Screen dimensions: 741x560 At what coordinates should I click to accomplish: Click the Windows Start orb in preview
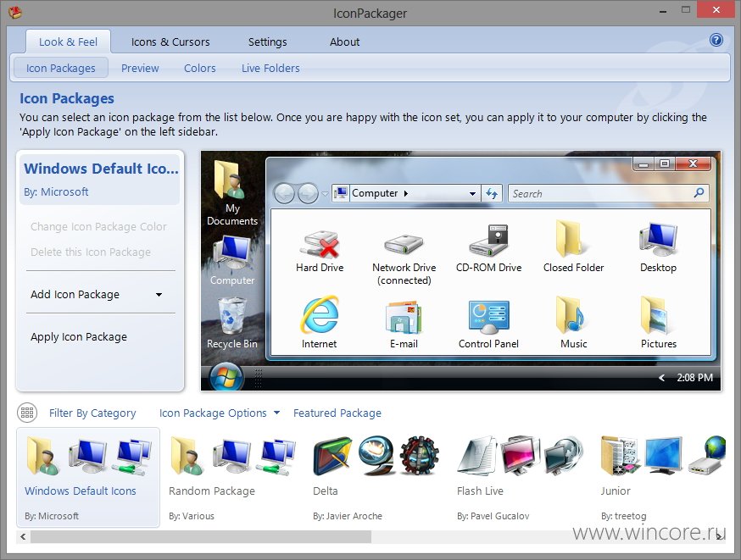tap(226, 377)
